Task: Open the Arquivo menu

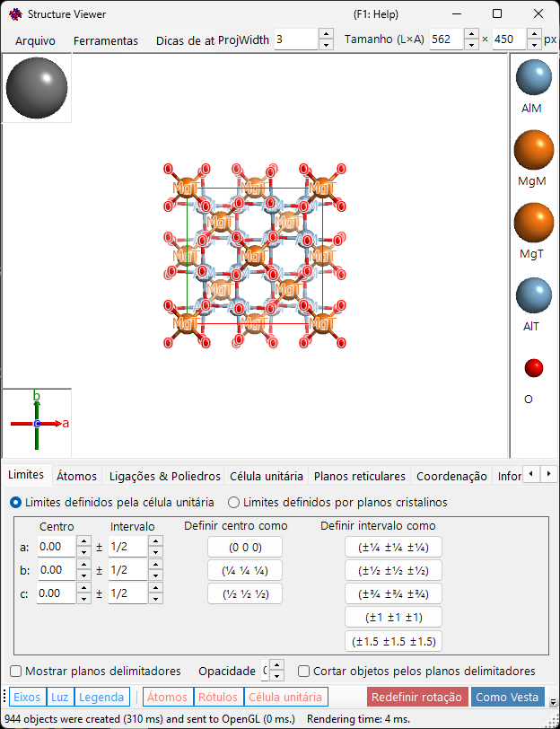Action: coord(35,41)
